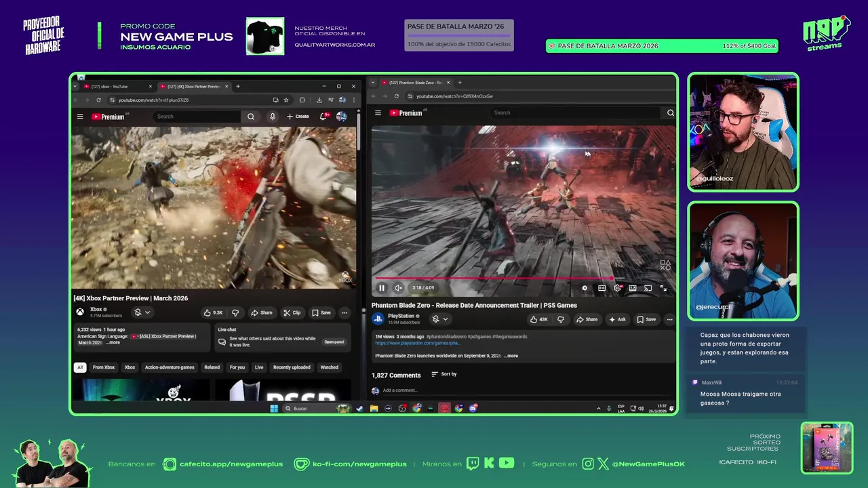Open account avatar menu in left YouTube window
Viewport: 868px width, 488px height.
point(342,117)
